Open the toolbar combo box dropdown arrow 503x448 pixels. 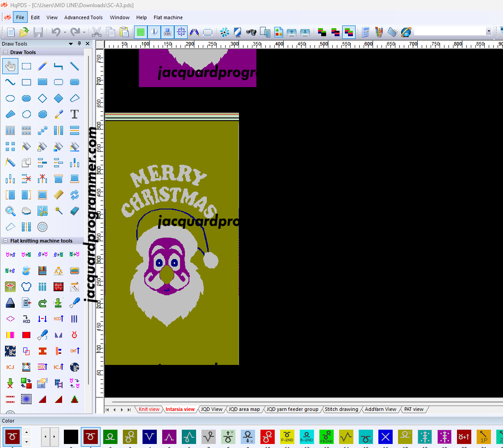pos(488,32)
